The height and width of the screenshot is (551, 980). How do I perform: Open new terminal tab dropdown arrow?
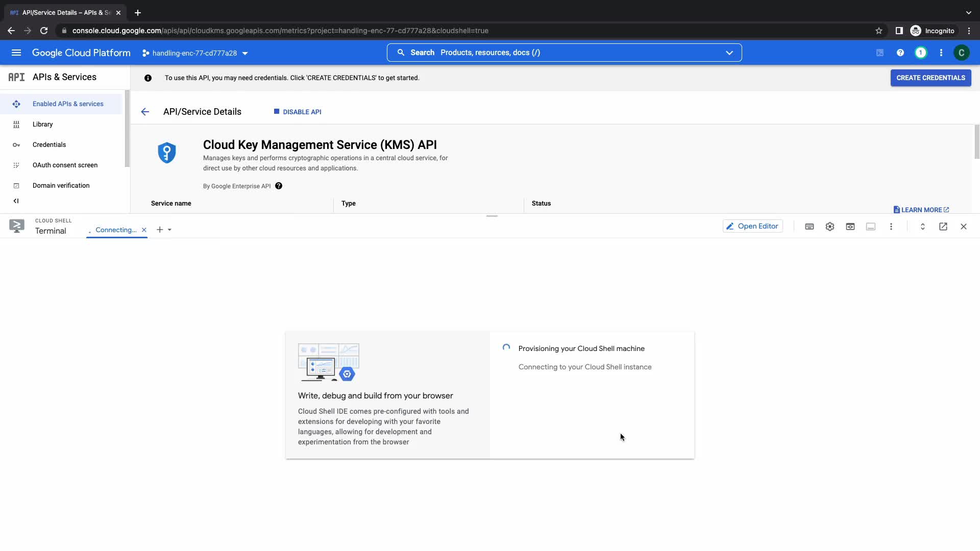point(169,230)
